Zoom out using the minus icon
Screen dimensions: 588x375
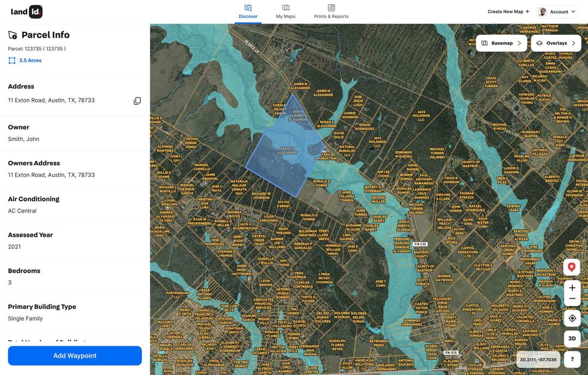[x=572, y=299]
